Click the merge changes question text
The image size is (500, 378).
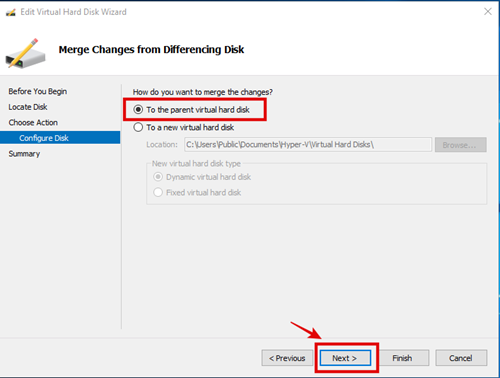coord(203,92)
